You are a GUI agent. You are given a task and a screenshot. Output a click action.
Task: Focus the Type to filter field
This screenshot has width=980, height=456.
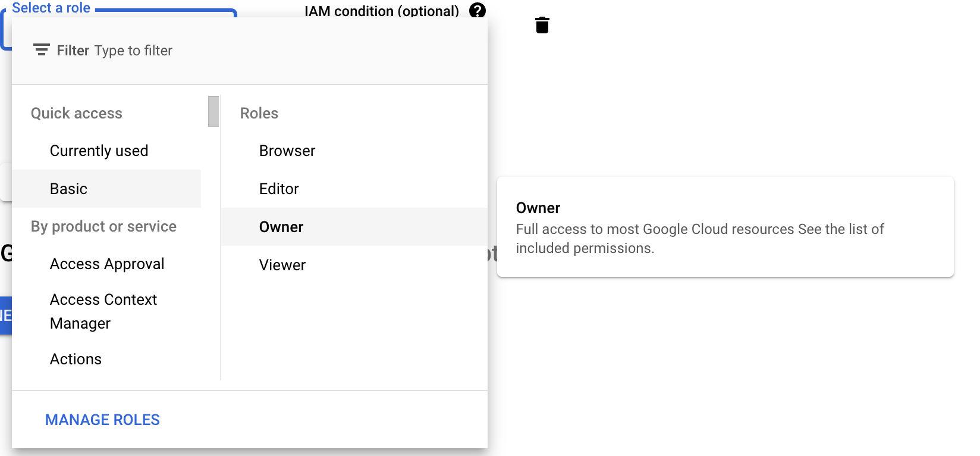coord(285,51)
